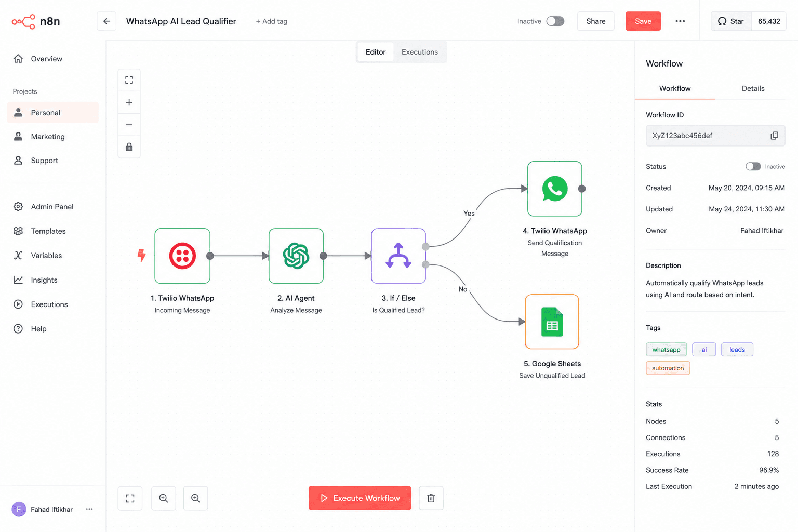The image size is (798, 532).
Task: Open the Personal project
Action: point(52,113)
